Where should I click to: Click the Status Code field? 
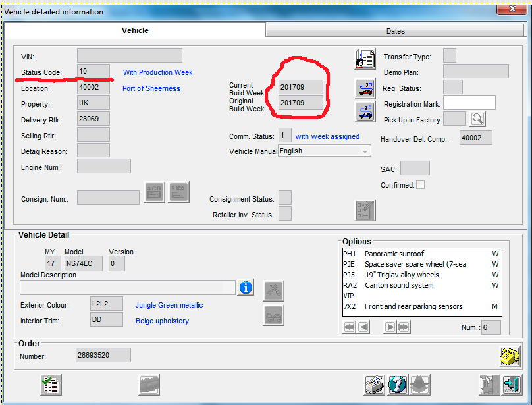coord(93,71)
